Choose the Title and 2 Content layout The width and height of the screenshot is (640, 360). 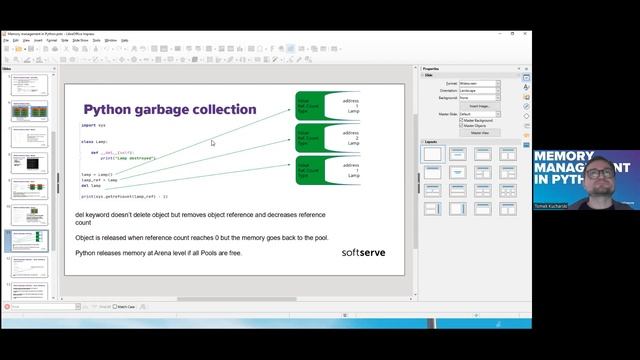click(x=508, y=154)
